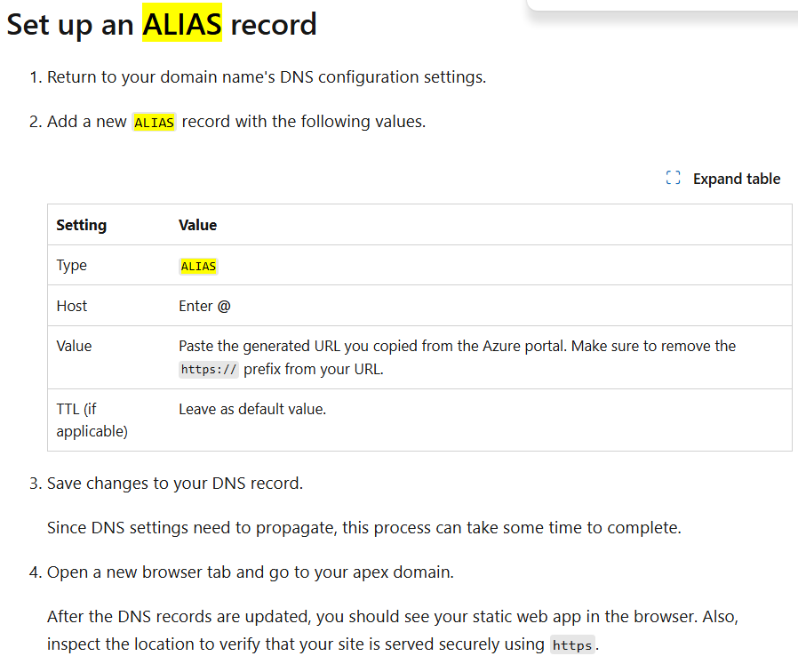
Task: Click the Leave as default value text
Action: click(251, 409)
